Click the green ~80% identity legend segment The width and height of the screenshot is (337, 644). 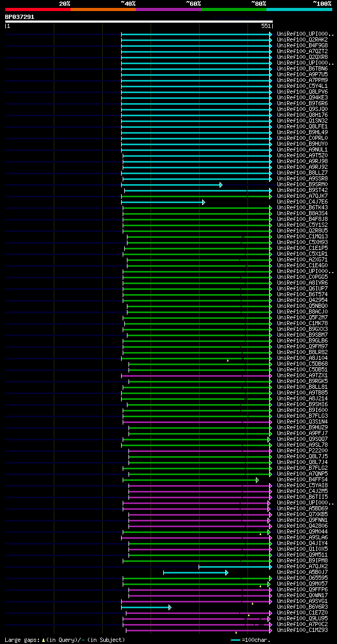[x=234, y=9]
